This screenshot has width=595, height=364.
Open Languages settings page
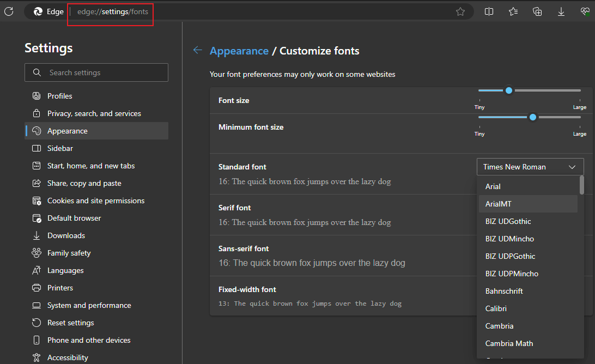click(96, 270)
